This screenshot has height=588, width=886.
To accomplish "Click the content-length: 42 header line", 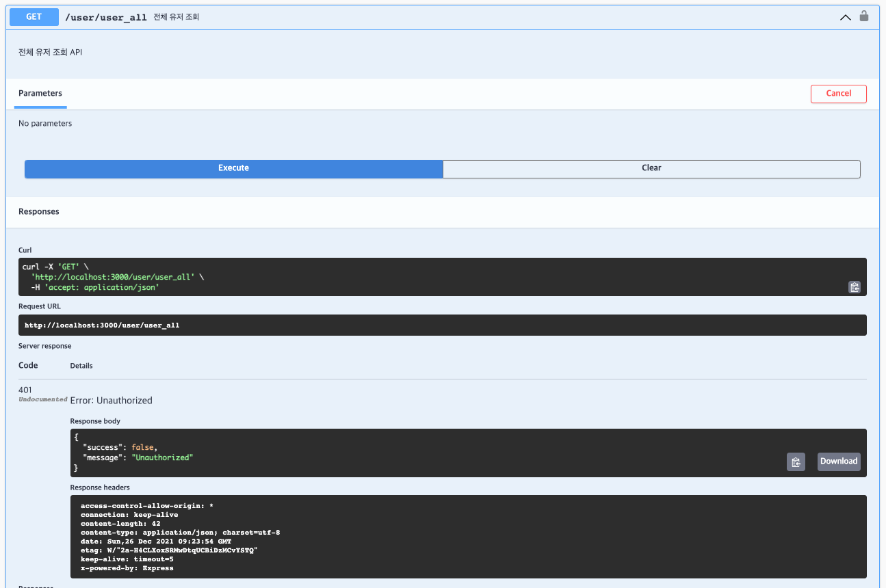I will coord(120,523).
